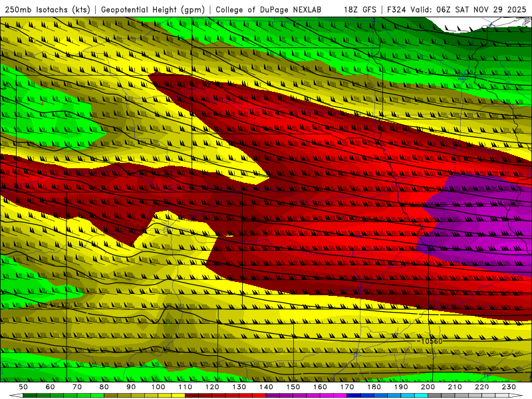Click the '160' value on the color scale
This screenshot has height=399, width=532.
320,387
